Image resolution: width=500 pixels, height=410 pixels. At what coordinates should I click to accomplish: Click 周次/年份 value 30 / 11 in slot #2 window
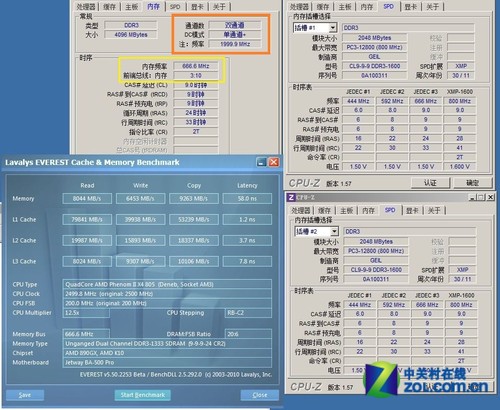click(462, 279)
